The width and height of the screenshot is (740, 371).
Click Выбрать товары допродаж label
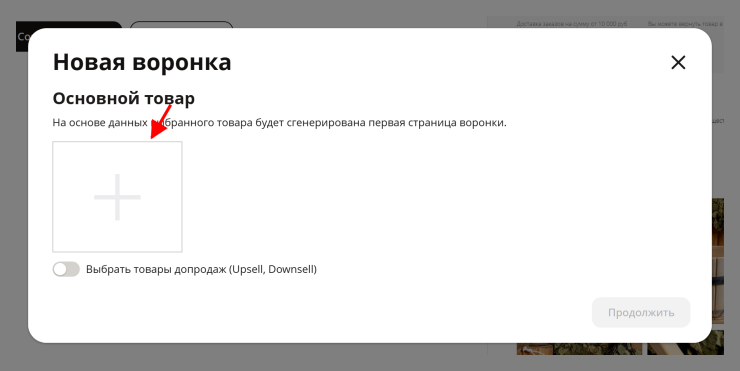pyautogui.click(x=201, y=270)
